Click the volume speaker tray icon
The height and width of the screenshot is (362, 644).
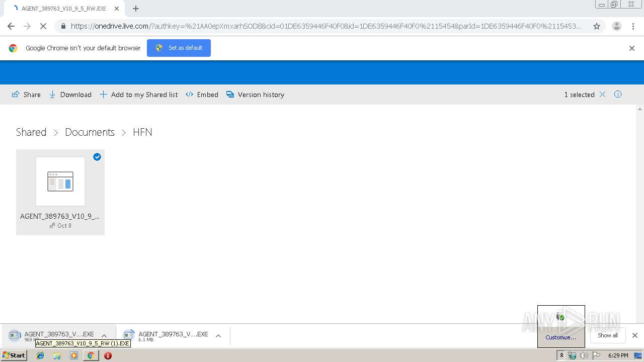pyautogui.click(x=584, y=355)
